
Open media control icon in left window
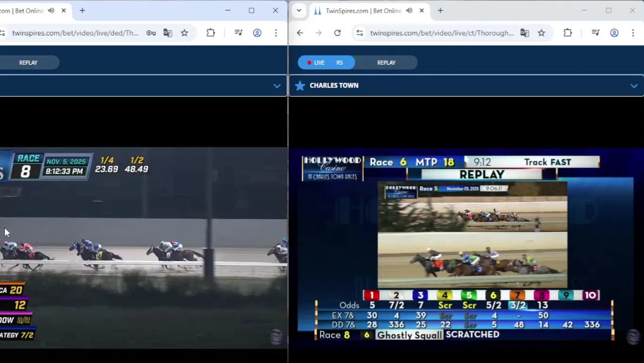click(x=239, y=33)
